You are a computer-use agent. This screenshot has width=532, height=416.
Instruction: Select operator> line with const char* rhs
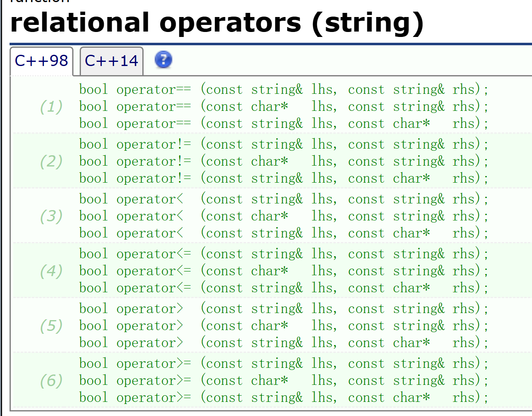(284, 343)
